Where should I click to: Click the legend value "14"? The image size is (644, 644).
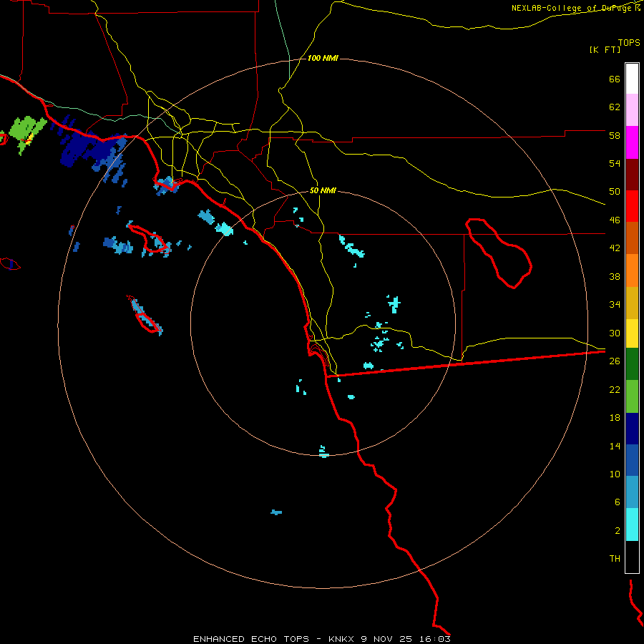click(x=615, y=446)
